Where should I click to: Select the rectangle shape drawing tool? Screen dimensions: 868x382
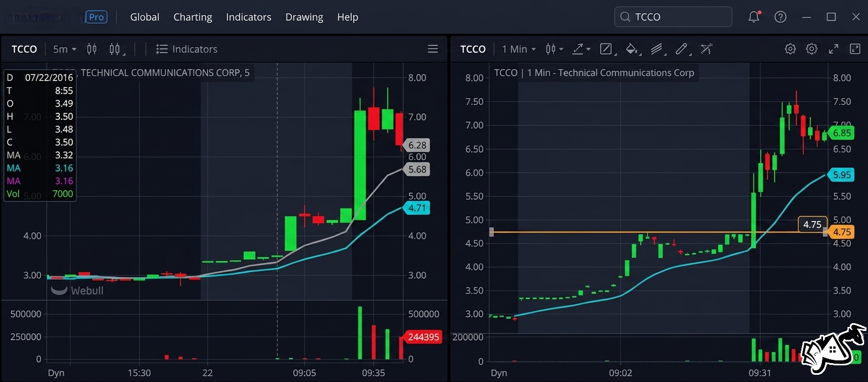pos(608,49)
